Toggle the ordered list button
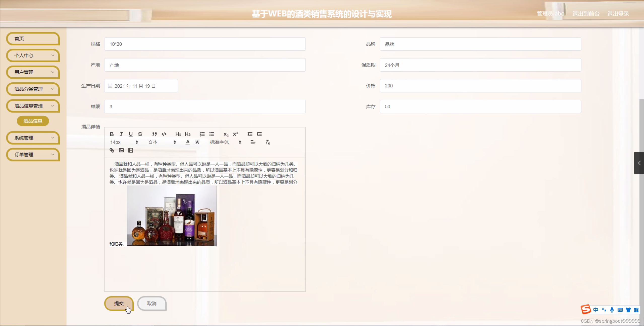The height and width of the screenshot is (326, 644). (202, 134)
